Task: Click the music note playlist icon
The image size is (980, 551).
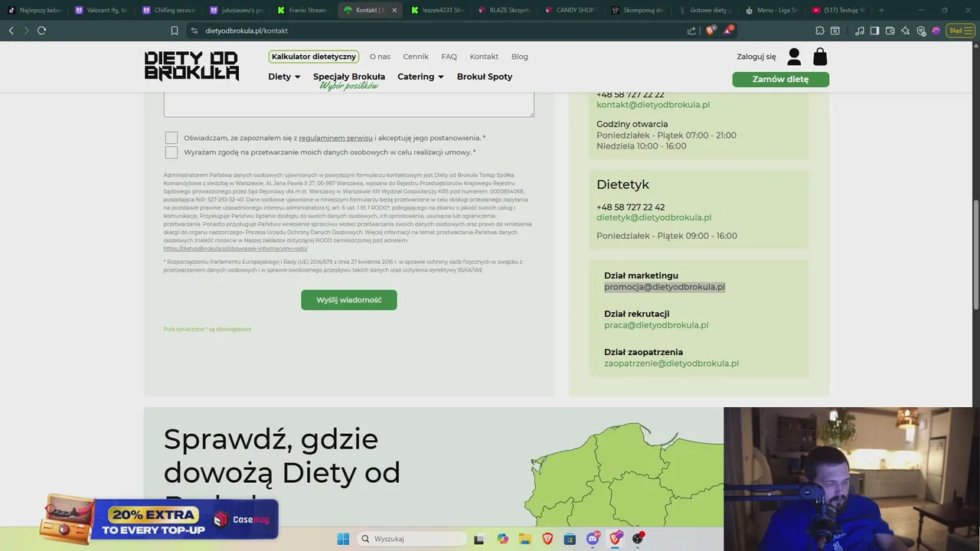Action: pyautogui.click(x=860, y=31)
